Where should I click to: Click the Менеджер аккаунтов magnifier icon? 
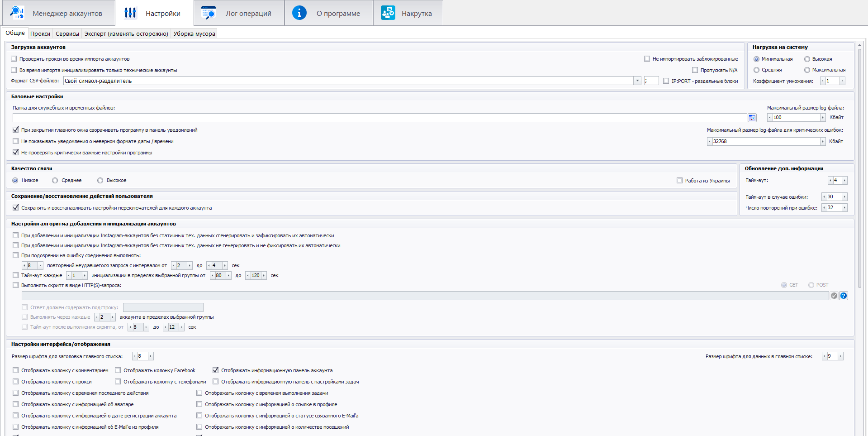17,13
